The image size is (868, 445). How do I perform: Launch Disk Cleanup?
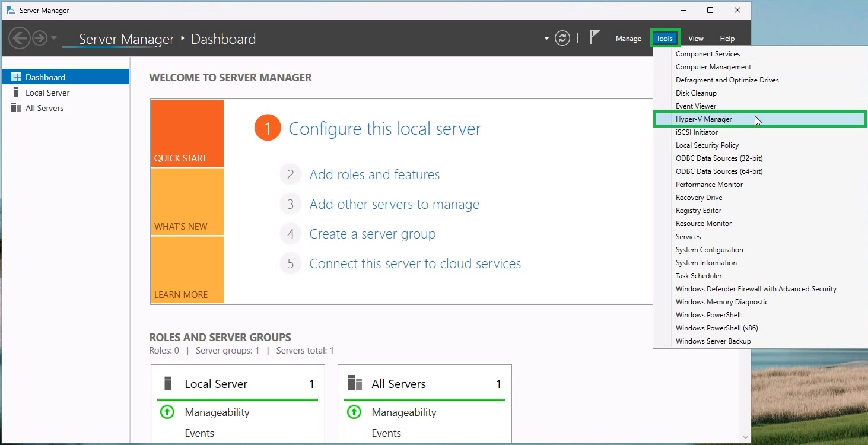(760, 93)
